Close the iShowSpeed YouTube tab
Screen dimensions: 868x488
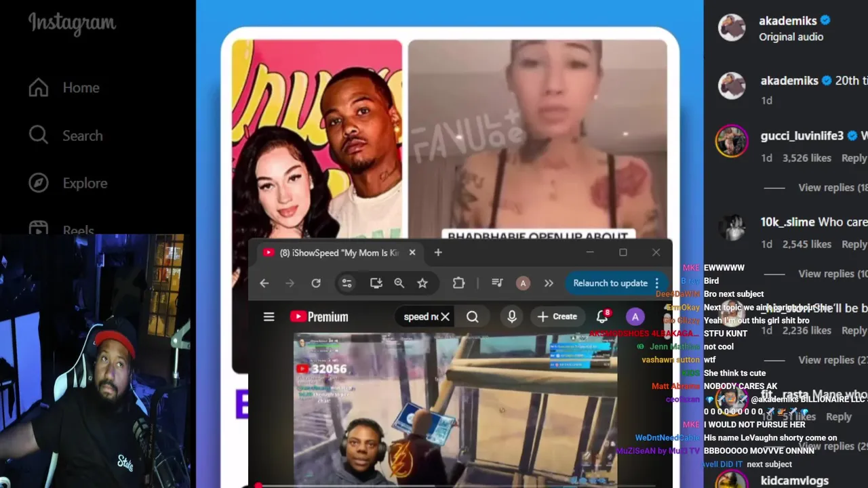[412, 253]
